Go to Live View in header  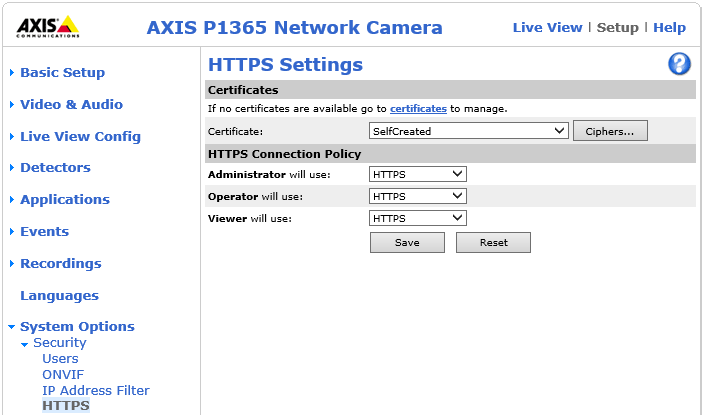coord(547,27)
